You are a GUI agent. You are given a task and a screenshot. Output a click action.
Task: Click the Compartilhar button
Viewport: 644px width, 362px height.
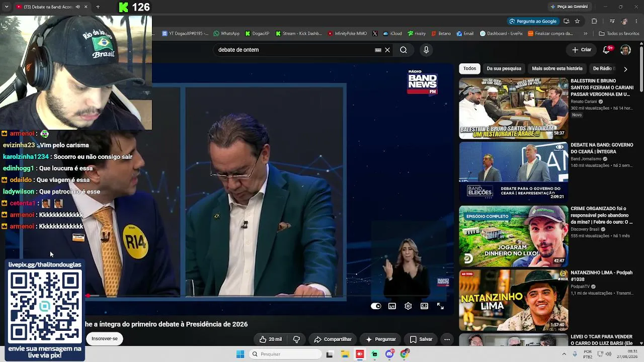(x=333, y=339)
